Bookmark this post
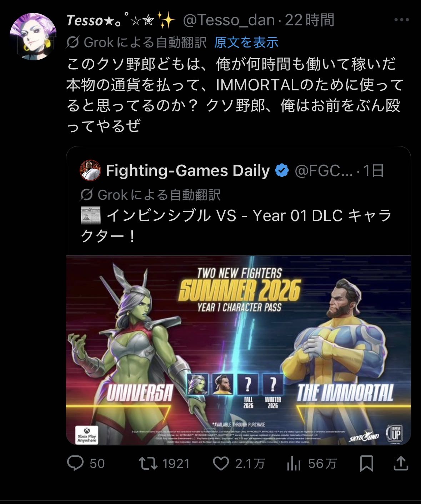The image size is (421, 504). click(367, 464)
